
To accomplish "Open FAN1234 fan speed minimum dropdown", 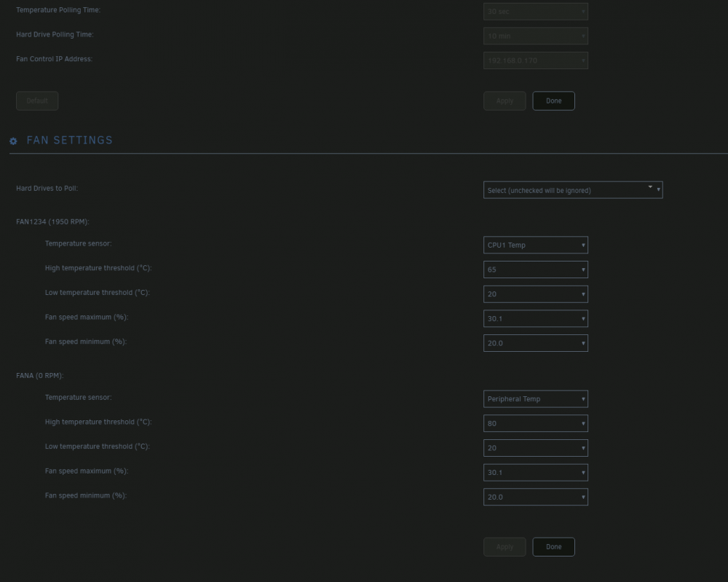I will point(535,343).
